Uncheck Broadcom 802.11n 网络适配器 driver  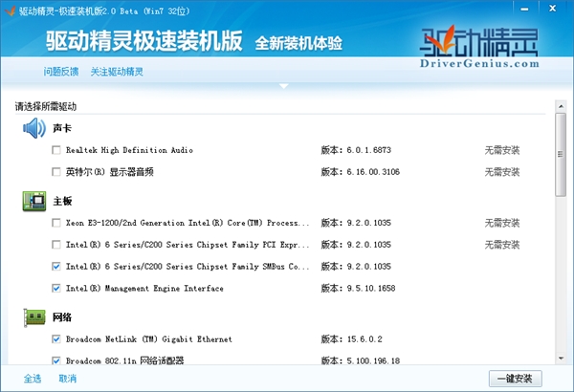[x=56, y=360]
